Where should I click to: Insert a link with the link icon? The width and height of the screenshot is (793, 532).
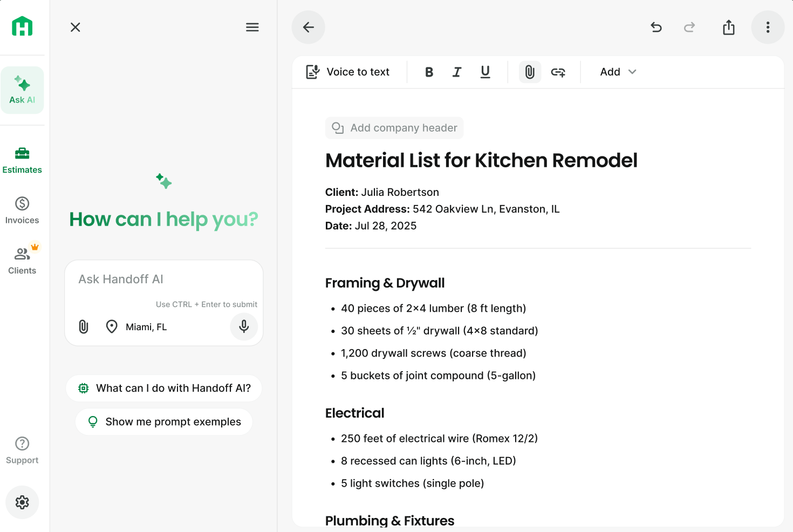[x=558, y=72]
